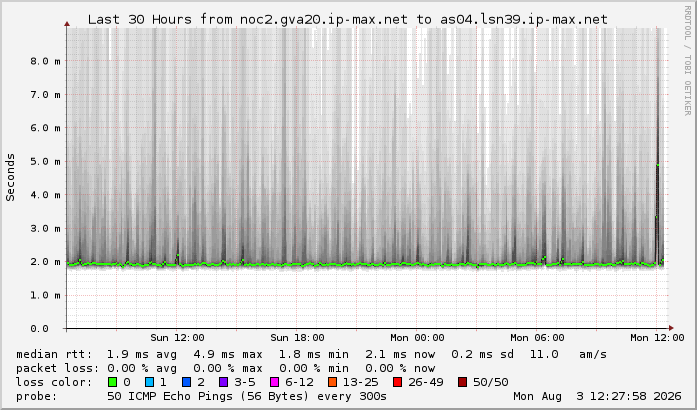Click the red 26-49 loss swatch
Image resolution: width=697 pixels, height=410 pixels.
(x=398, y=382)
